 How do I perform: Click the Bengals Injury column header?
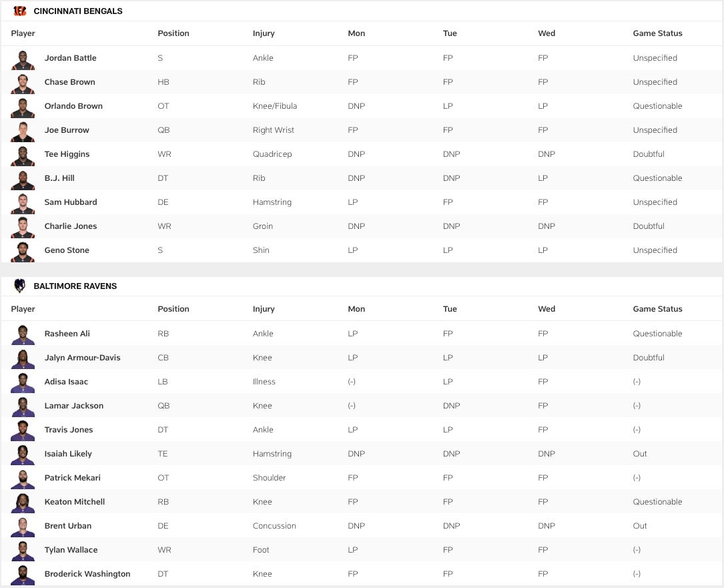[264, 33]
